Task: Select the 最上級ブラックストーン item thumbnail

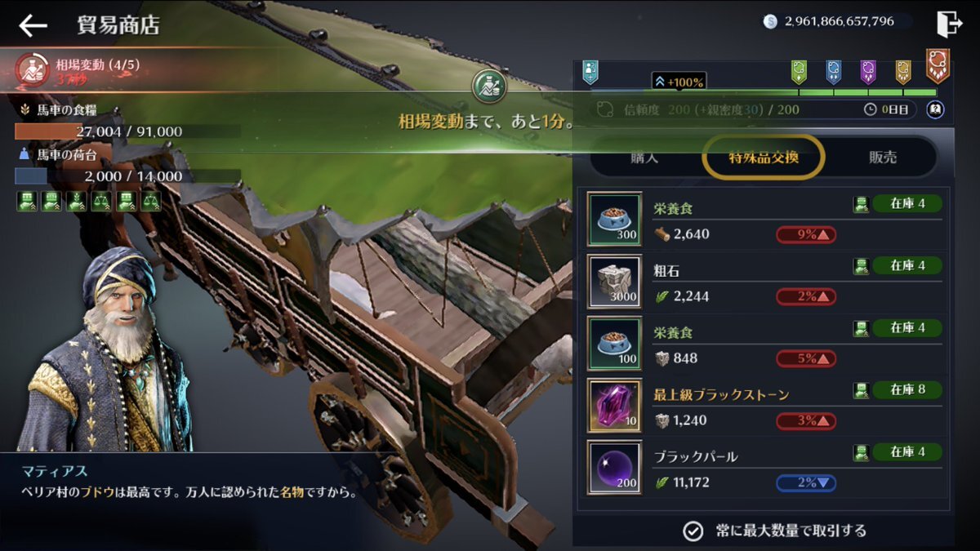Action: [x=615, y=406]
